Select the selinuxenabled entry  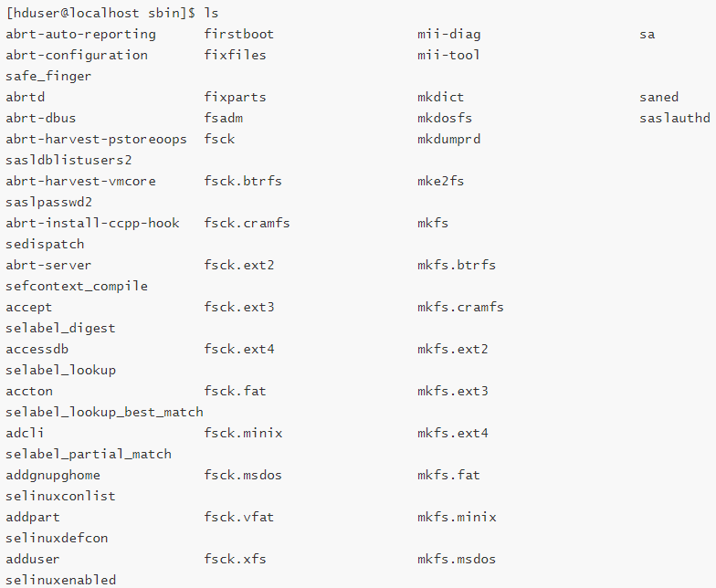[x=60, y=581]
